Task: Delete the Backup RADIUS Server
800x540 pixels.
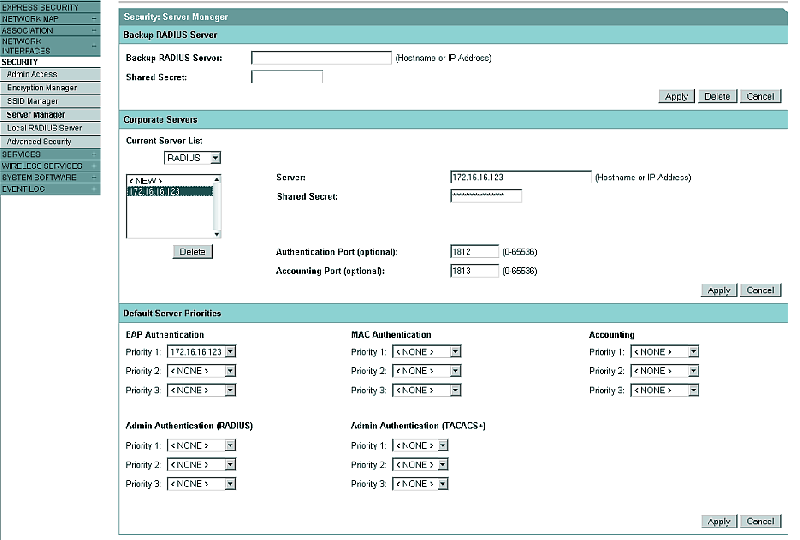Action: point(717,96)
